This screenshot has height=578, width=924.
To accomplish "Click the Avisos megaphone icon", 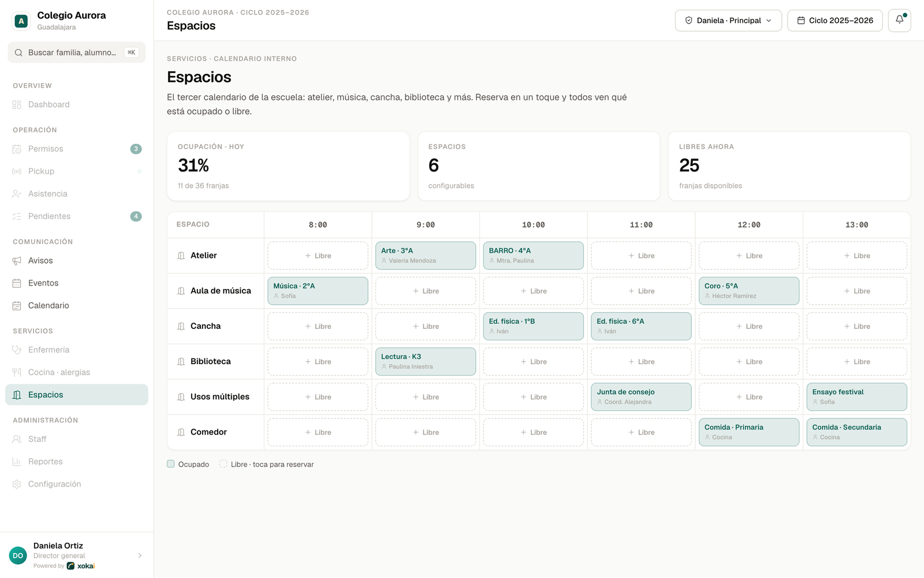I will 17,261.
